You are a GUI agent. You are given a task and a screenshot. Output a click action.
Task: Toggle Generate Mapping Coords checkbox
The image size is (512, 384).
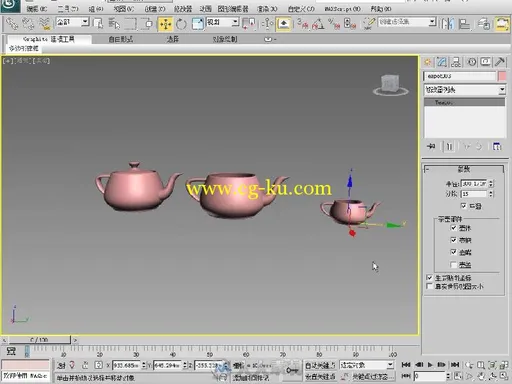(x=429, y=277)
